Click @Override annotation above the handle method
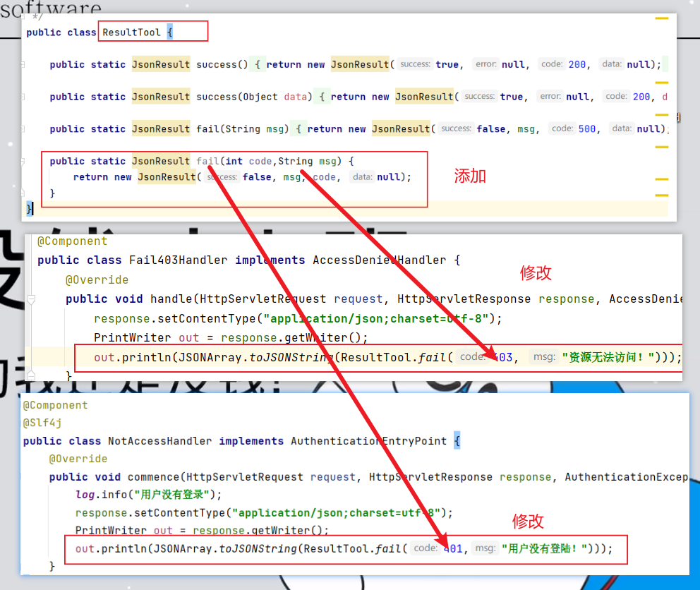Image resolution: width=700 pixels, height=590 pixels. (97, 280)
